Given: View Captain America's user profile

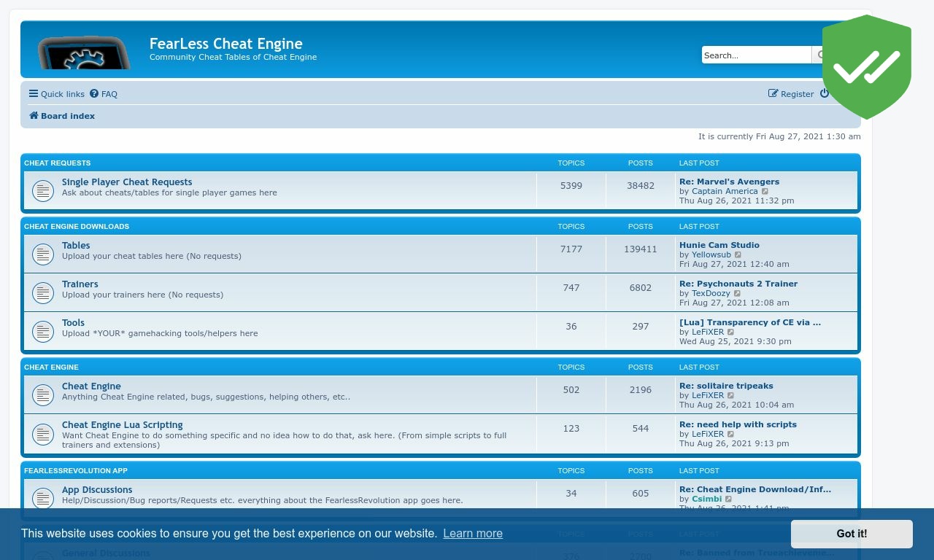Looking at the screenshot, I should pyautogui.click(x=725, y=191).
